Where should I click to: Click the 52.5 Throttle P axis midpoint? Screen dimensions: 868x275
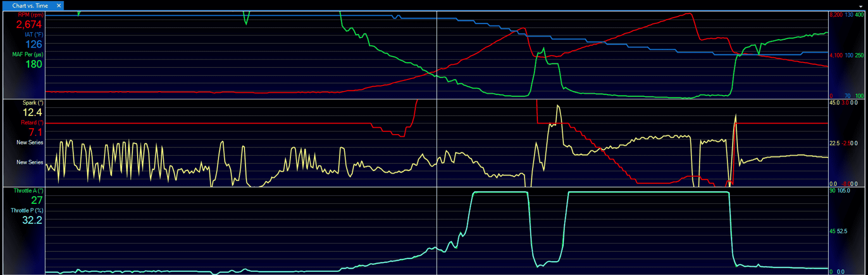[x=842, y=231]
